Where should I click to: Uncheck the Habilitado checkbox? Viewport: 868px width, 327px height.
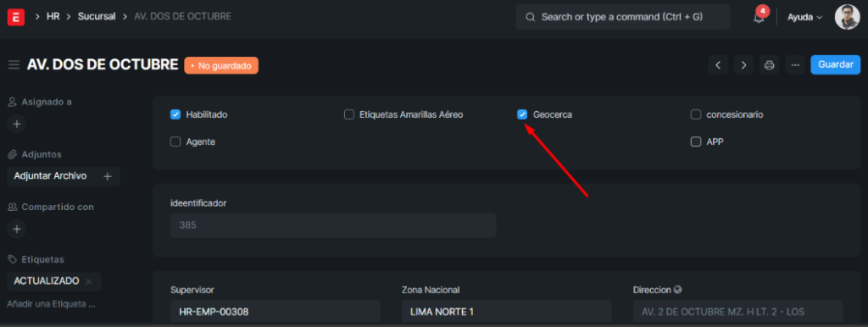click(175, 114)
